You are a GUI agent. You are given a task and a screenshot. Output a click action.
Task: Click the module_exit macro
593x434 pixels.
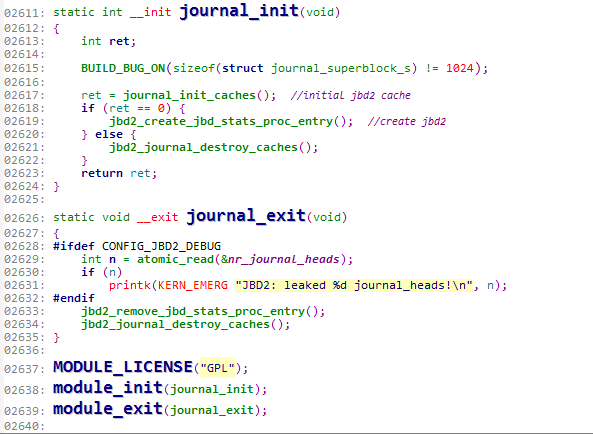click(x=108, y=409)
